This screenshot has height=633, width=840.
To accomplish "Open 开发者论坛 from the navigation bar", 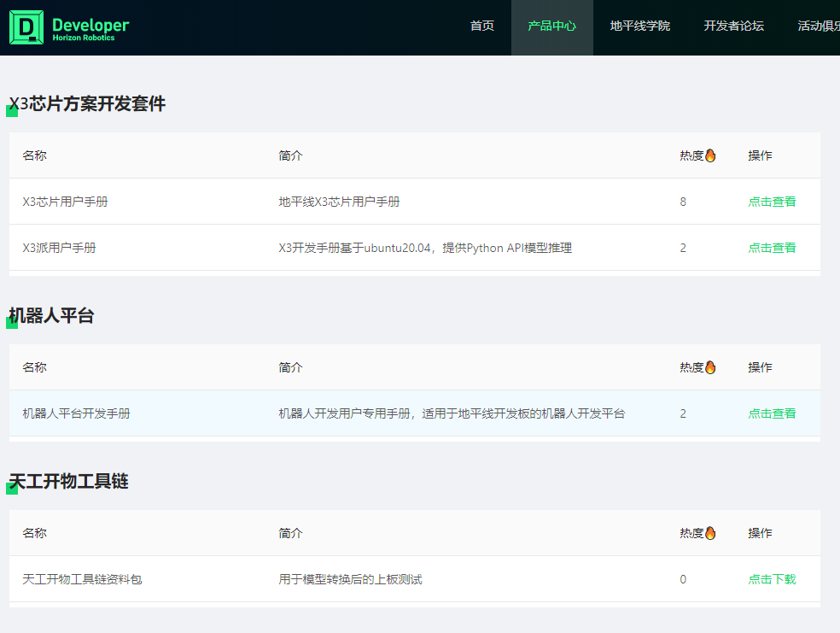I will [734, 26].
